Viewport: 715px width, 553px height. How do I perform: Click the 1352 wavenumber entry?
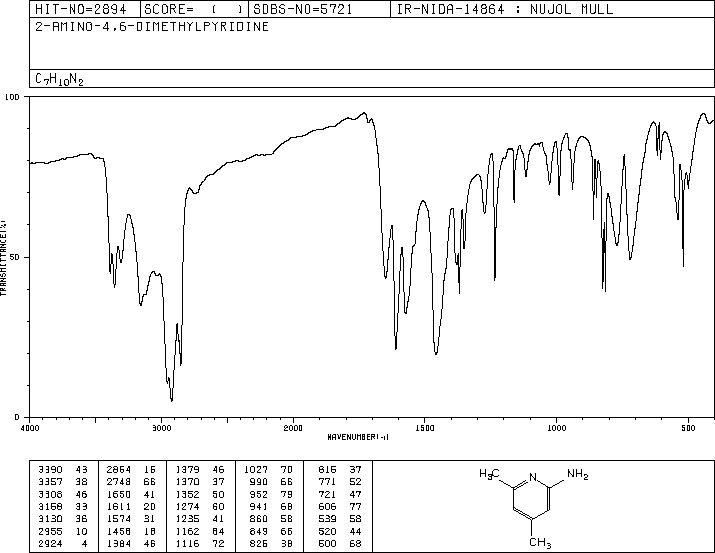(x=187, y=494)
